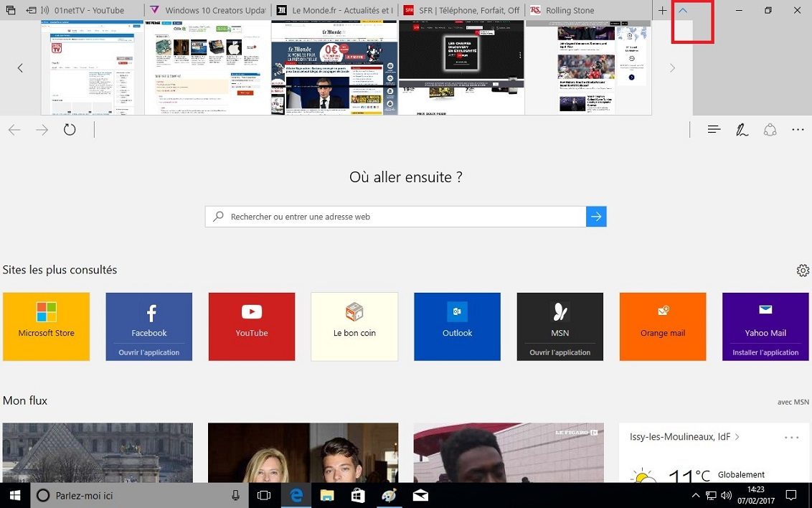Click the set tabs aside icon

pyautogui.click(x=32, y=11)
